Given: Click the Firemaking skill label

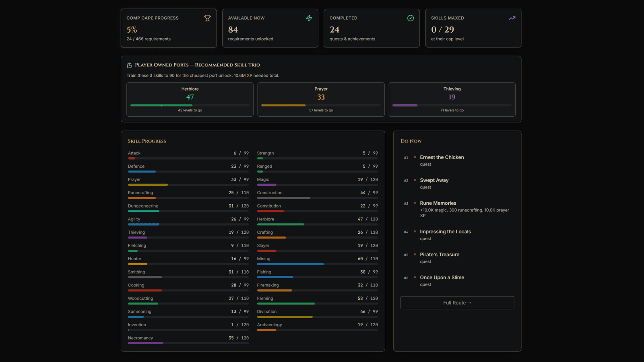Looking at the screenshot, I should [x=268, y=285].
